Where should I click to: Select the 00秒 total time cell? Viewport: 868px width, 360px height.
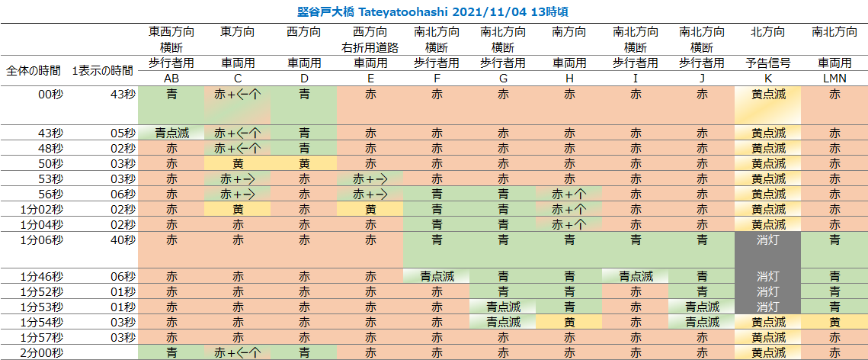point(51,94)
